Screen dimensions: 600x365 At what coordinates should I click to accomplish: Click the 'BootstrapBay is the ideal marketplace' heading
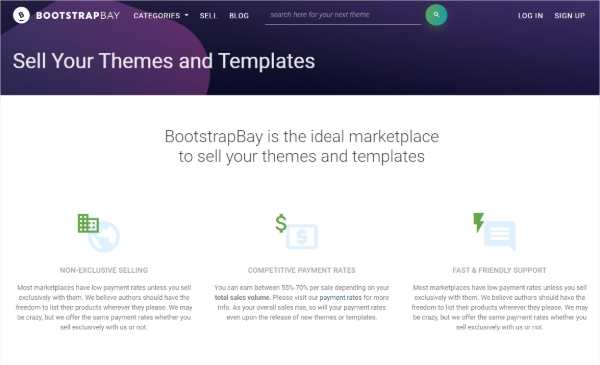[x=302, y=146]
